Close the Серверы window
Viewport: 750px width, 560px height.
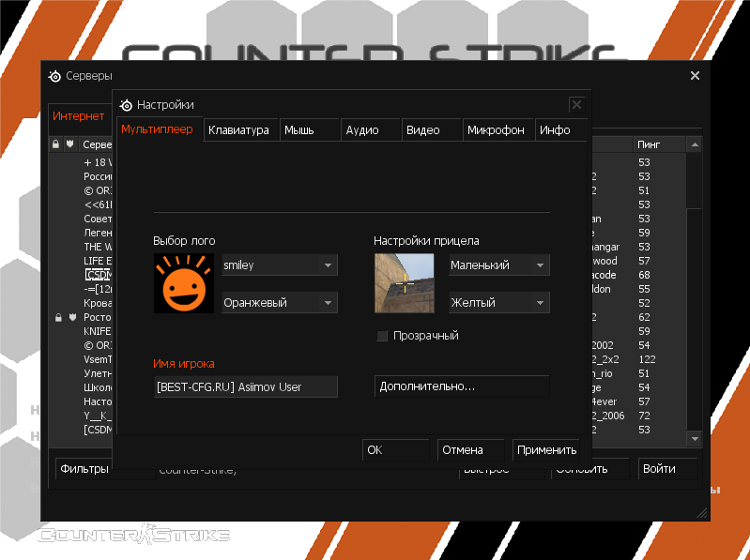[x=695, y=75]
